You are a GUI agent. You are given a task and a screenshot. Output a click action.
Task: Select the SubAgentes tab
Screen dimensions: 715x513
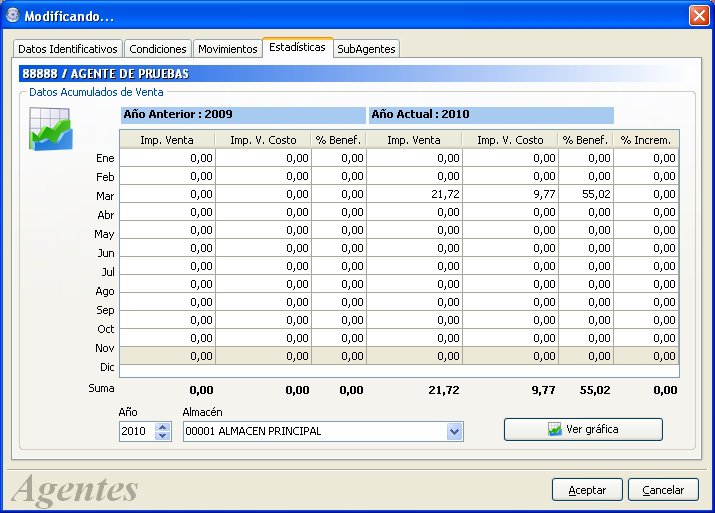[x=366, y=49]
